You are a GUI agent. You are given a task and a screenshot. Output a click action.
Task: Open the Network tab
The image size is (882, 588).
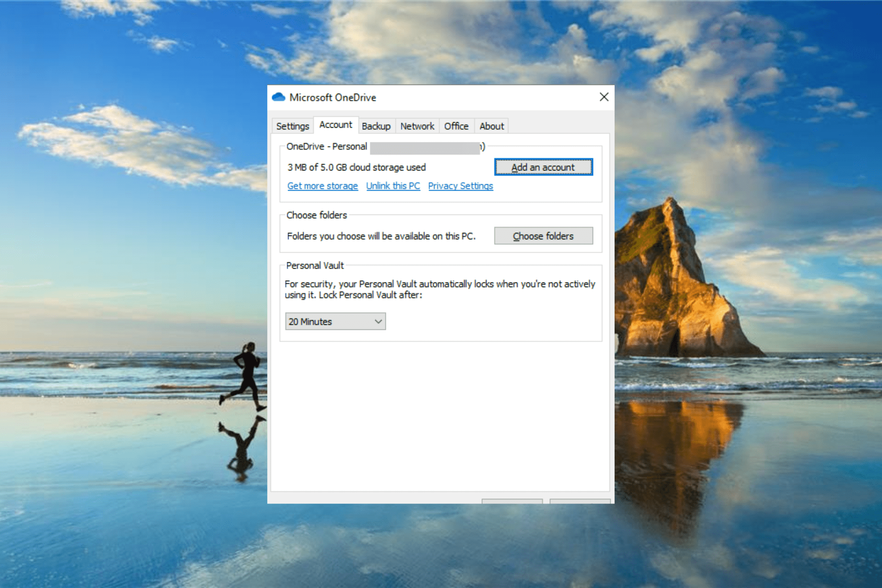(x=417, y=126)
